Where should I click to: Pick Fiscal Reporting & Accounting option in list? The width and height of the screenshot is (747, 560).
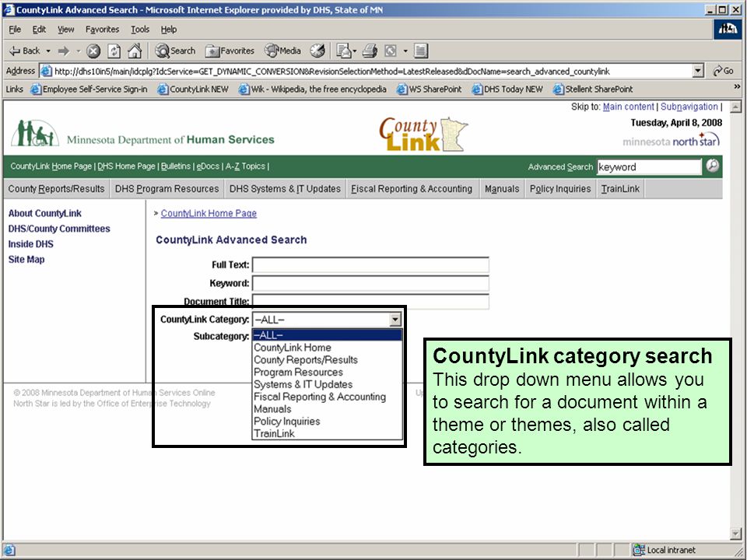click(327, 397)
